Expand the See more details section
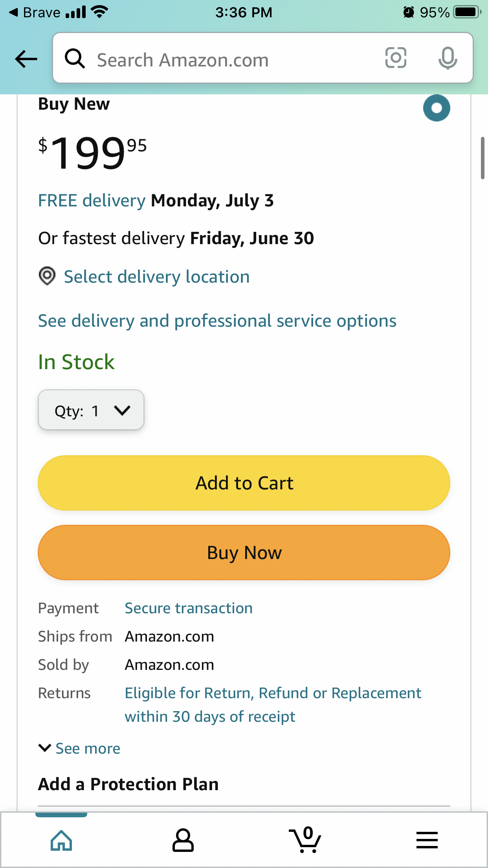488x868 pixels. (79, 748)
